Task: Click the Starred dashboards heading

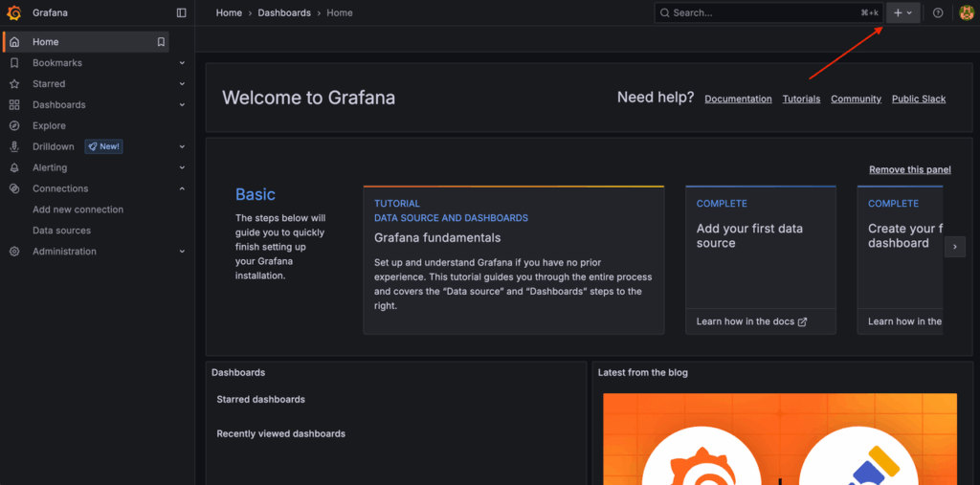Action: 260,399
